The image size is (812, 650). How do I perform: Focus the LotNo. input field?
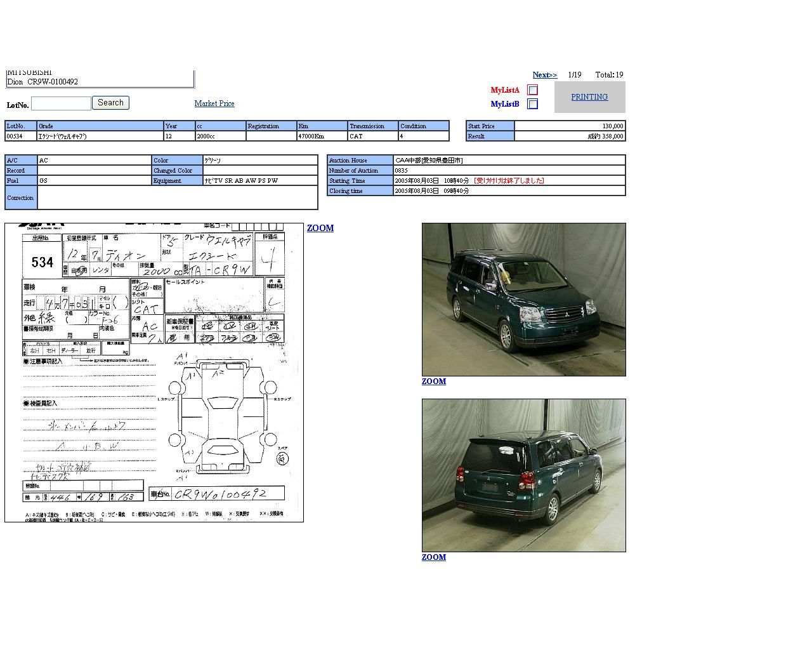click(x=61, y=103)
